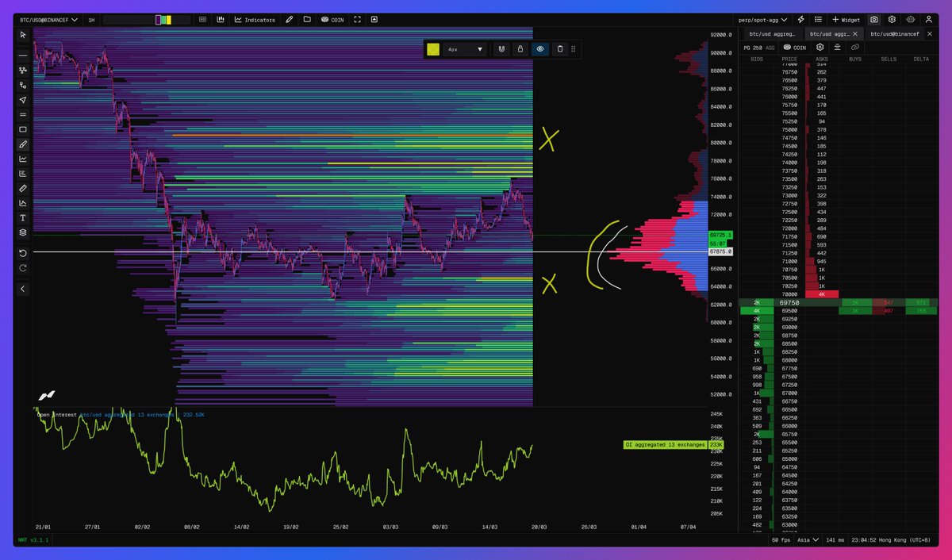Collapse the left drawing toolbar
Viewport: 952px width, 560px height.
pyautogui.click(x=23, y=289)
